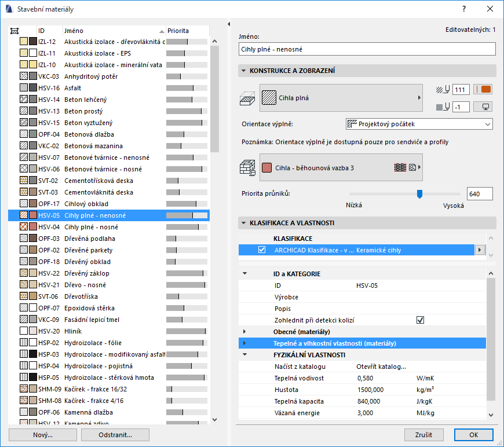
Task: Click the fill icon of SVT-06 Dřevotříska
Action: [24, 296]
